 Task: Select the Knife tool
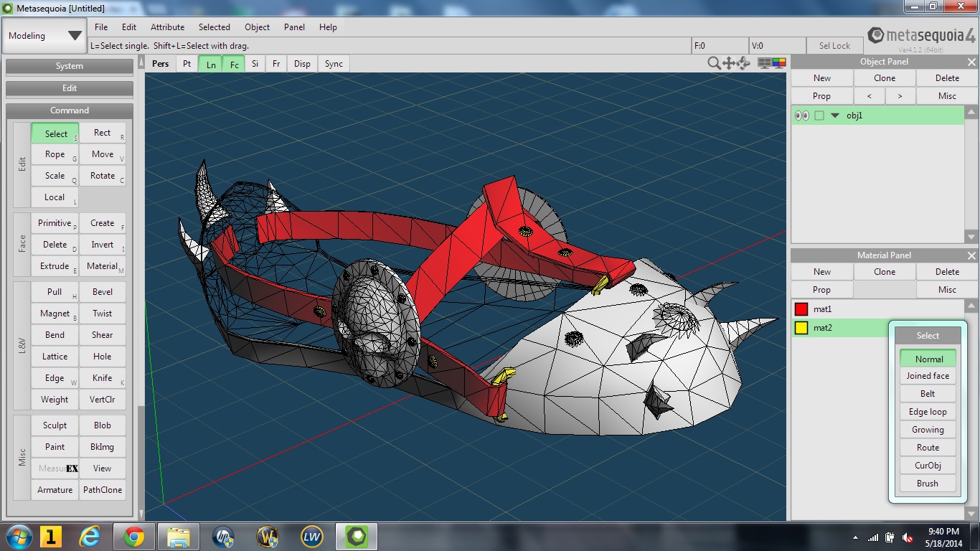click(103, 378)
